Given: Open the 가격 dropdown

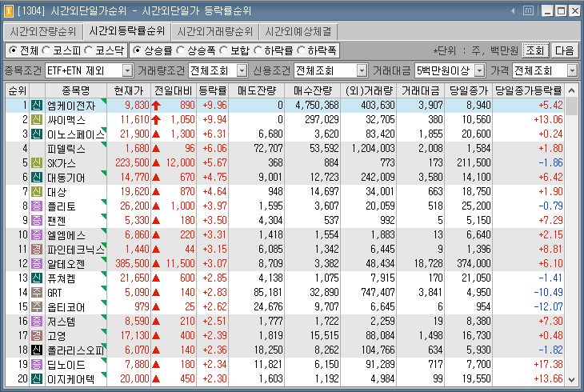Looking at the screenshot, I should [x=573, y=70].
